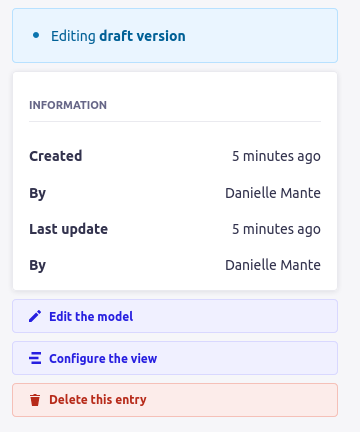This screenshot has width=360, height=432.
Task: Click the 'By' label below Created
Action: point(38,193)
